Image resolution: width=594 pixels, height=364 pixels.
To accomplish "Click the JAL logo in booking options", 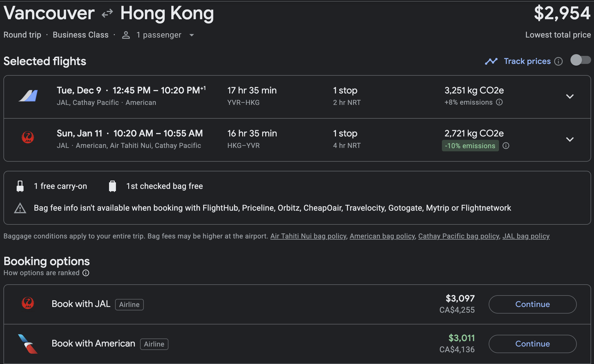I will coord(28,303).
